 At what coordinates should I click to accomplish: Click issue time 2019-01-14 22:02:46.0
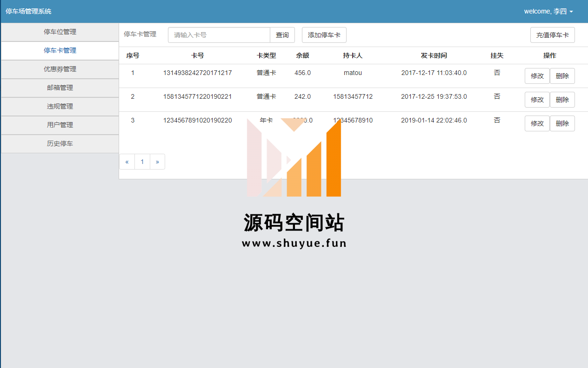coord(434,120)
